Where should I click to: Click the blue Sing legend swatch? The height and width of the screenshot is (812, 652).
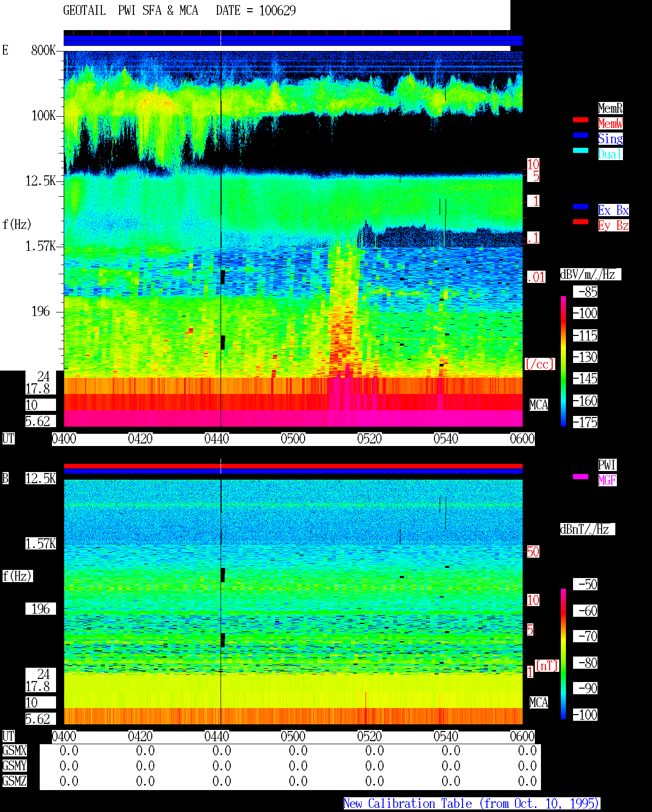click(581, 136)
